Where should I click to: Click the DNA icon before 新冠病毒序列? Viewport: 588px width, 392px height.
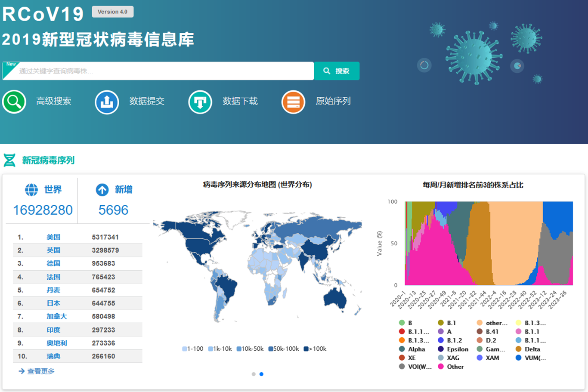10,160
